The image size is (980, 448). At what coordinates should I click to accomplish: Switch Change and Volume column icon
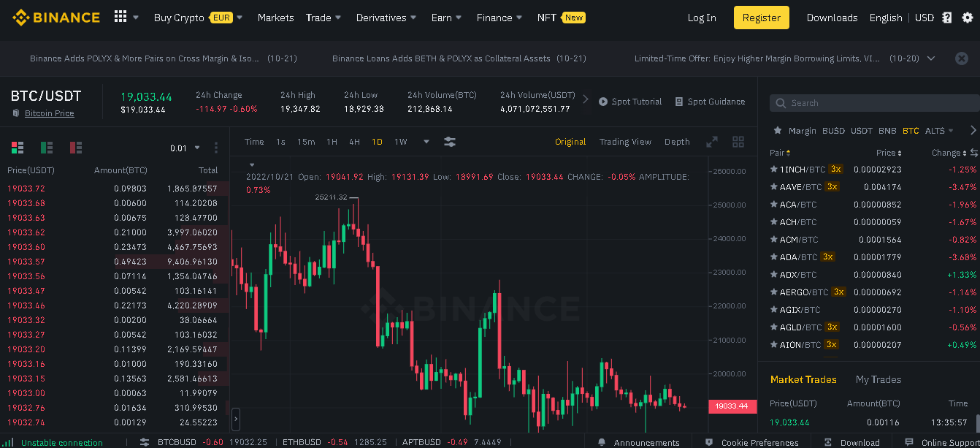973,153
